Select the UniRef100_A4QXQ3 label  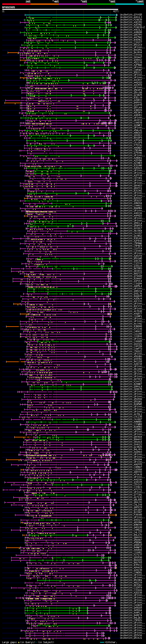point(131,82)
